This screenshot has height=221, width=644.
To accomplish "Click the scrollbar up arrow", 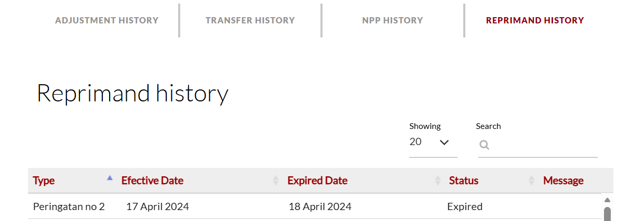I will [x=607, y=200].
